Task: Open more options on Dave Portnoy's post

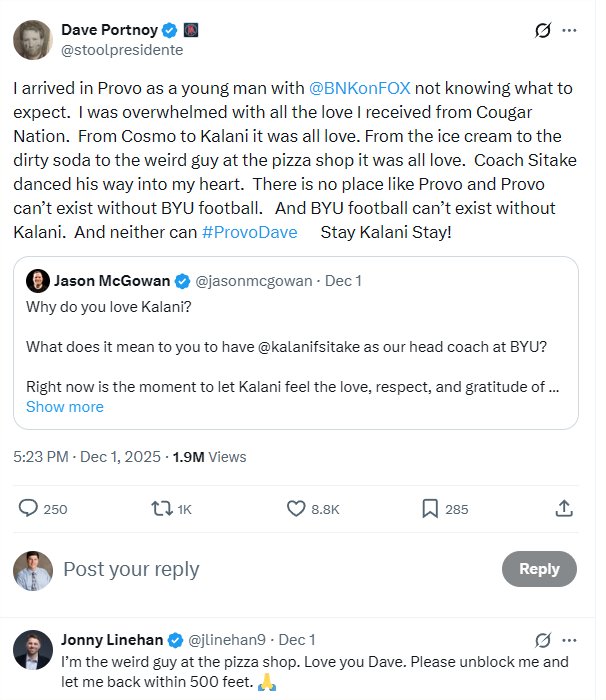Action: [569, 30]
